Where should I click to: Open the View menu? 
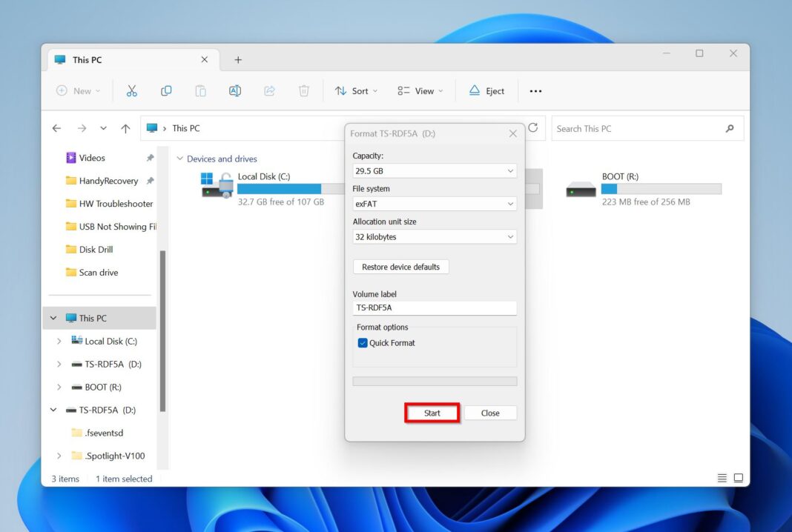(420, 91)
